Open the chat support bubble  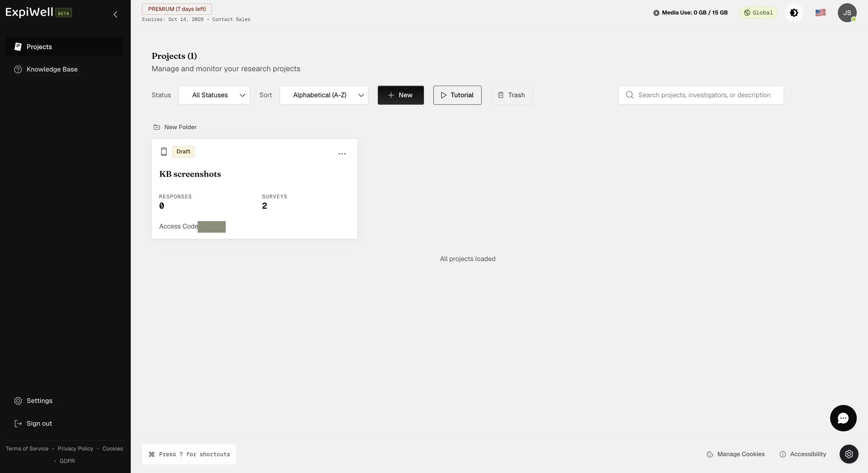(x=843, y=418)
